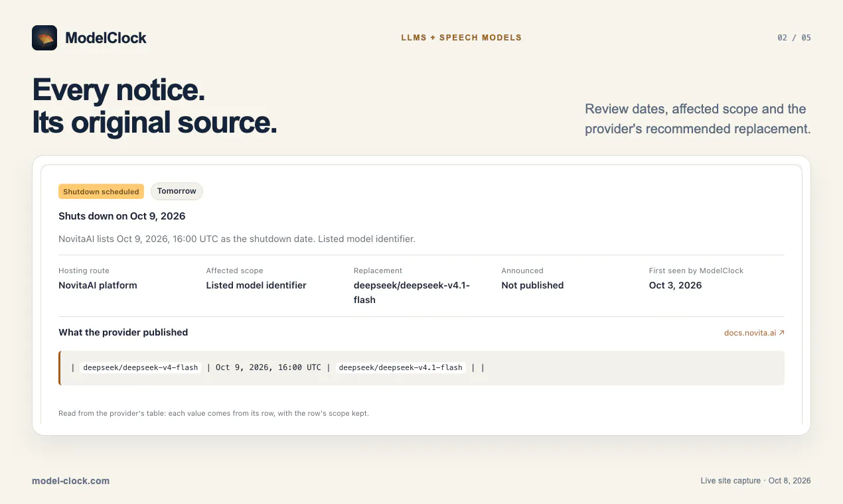Screen dimensions: 843x504
Task: Select the 02 / 05 slide counter
Action: (794, 38)
